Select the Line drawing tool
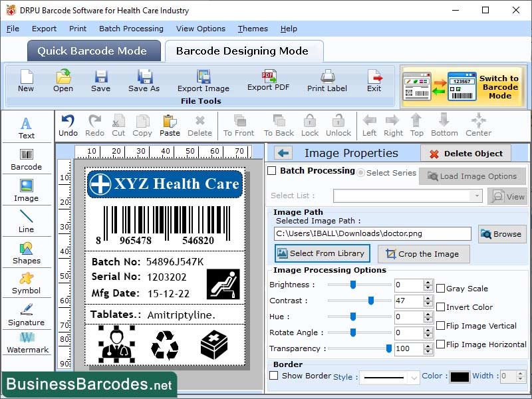This screenshot has width=532, height=399. 27,221
